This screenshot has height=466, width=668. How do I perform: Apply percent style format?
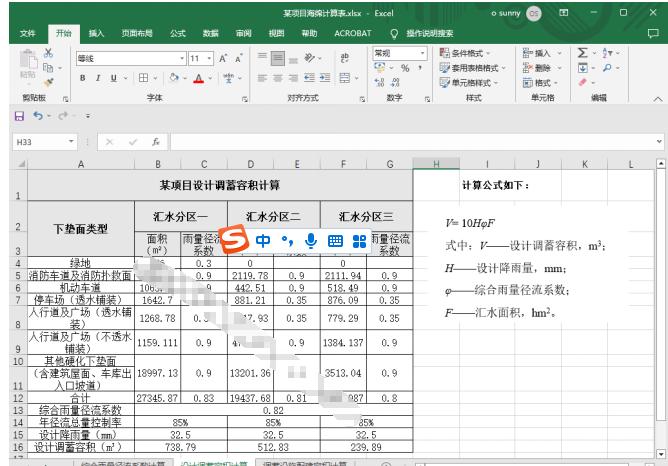pyautogui.click(x=405, y=68)
